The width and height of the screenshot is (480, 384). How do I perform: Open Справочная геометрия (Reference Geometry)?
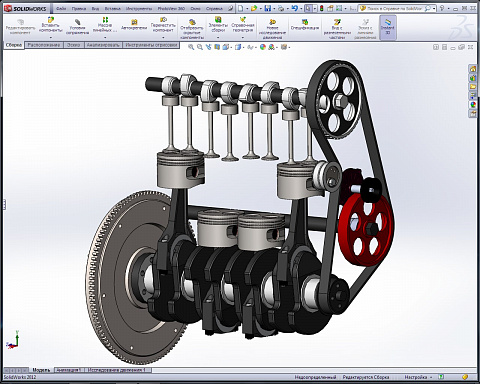pyautogui.click(x=243, y=25)
